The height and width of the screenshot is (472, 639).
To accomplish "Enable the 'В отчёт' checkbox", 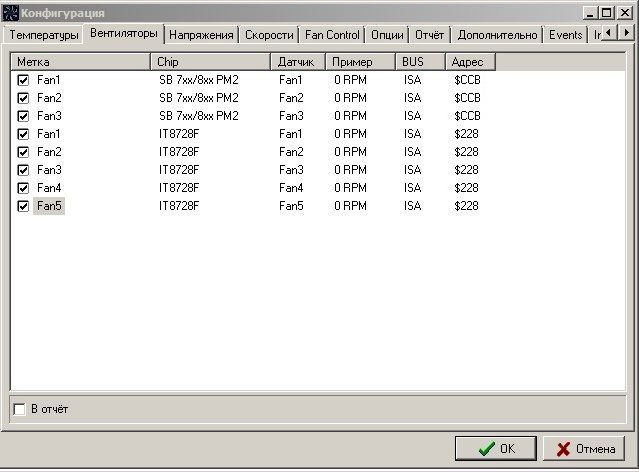I will 20,409.
